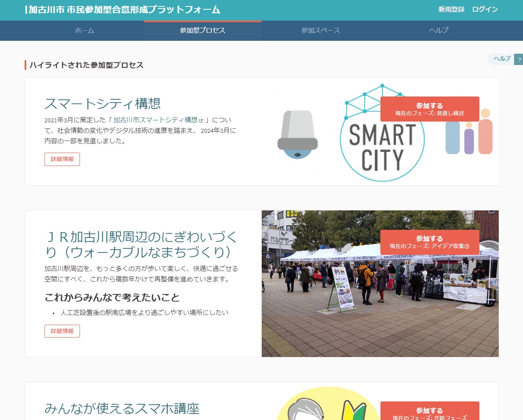Click 参加する for アイデア収集③ phase
The image size is (523, 420).
point(430,242)
